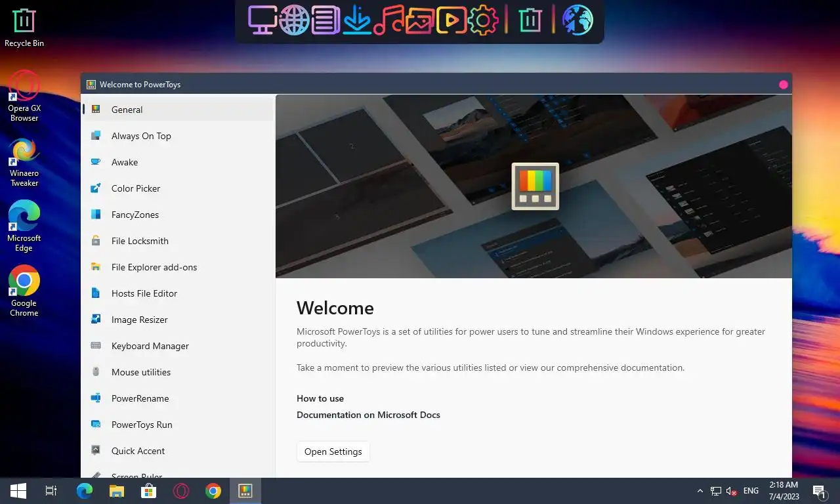Screen dimensions: 840x504
Task: Click the Keyboard Manager keyboard icon
Action: 96,346
